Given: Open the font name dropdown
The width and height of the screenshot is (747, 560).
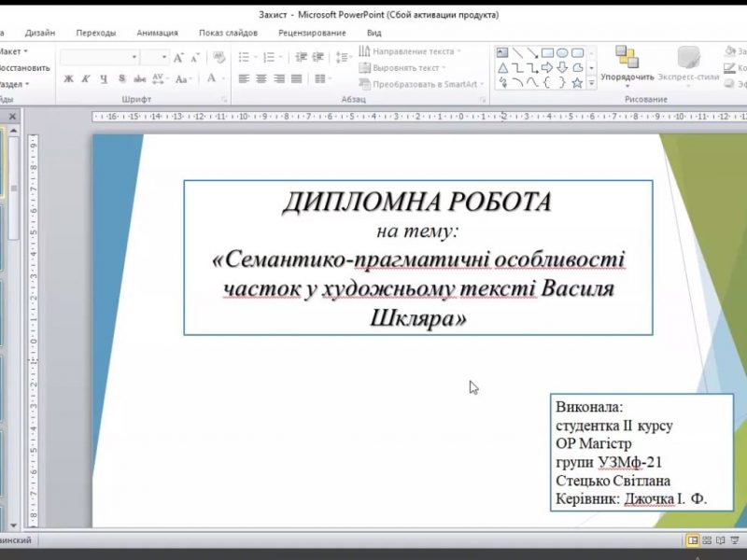Looking at the screenshot, I should [134, 58].
